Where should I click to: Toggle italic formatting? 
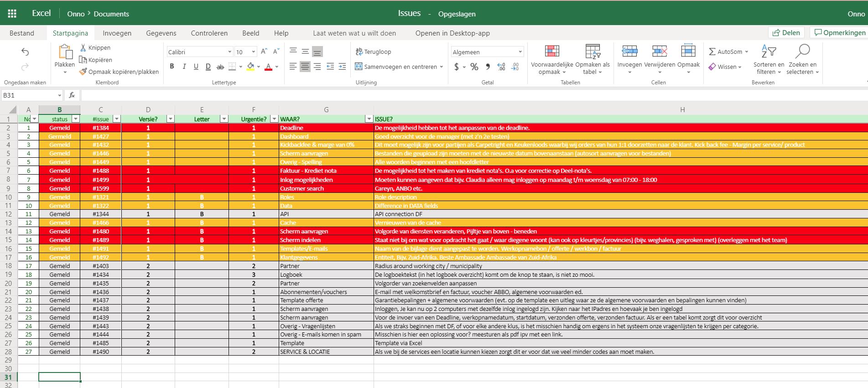[x=184, y=67]
